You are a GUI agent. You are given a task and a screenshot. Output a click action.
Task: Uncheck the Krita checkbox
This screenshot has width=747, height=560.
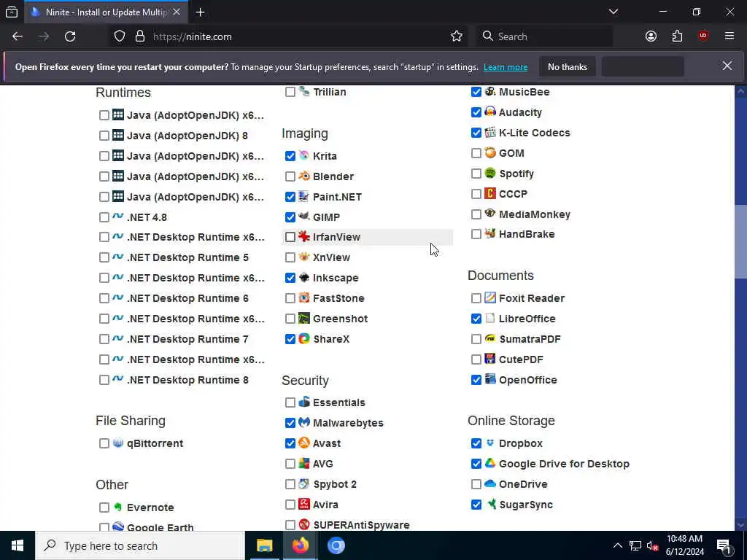click(290, 156)
